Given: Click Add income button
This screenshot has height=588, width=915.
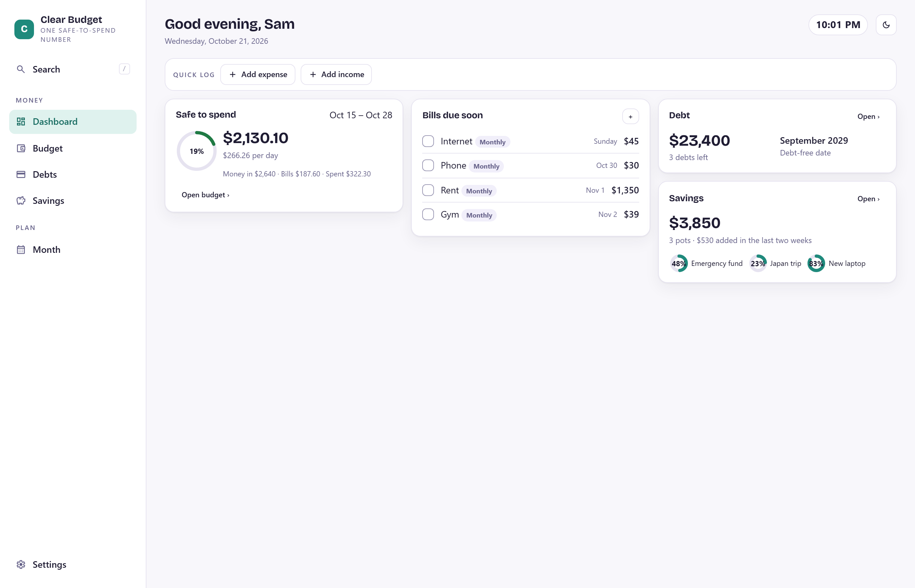Looking at the screenshot, I should [336, 74].
